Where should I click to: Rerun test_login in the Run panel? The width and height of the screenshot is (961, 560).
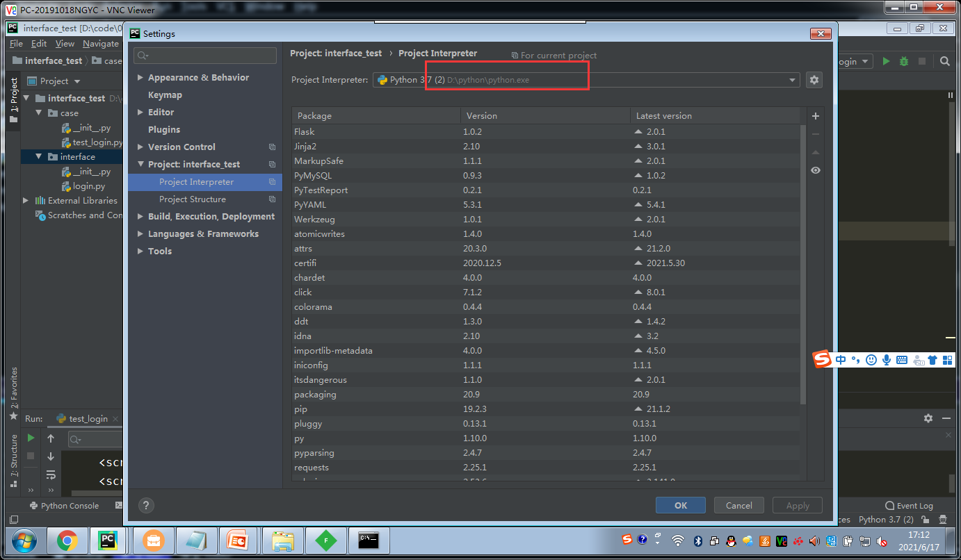pyautogui.click(x=31, y=438)
